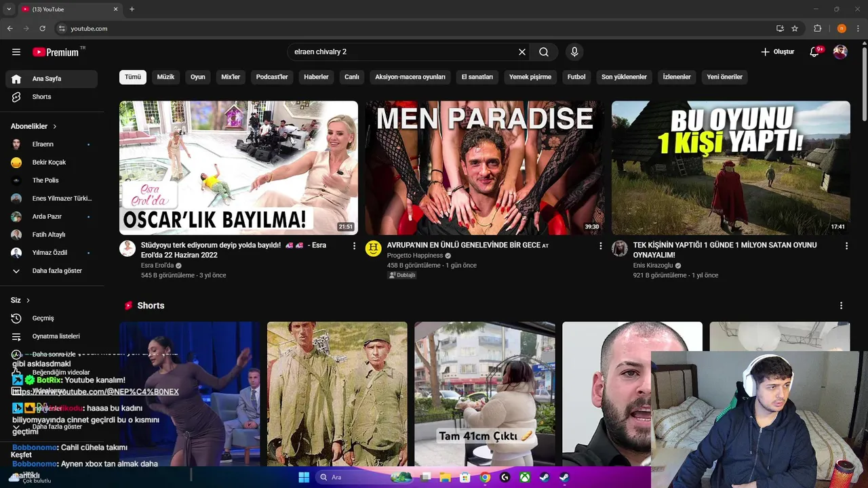Viewport: 868px width, 488px height.
Task: Open Fatih Altaylı channel in sidebar
Action: 52,235
